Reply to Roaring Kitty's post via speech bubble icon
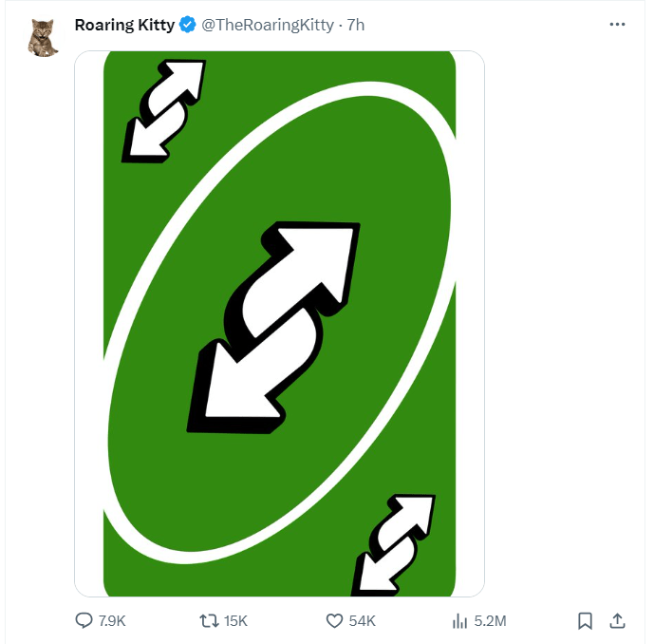This screenshot has width=654, height=644. [84, 620]
